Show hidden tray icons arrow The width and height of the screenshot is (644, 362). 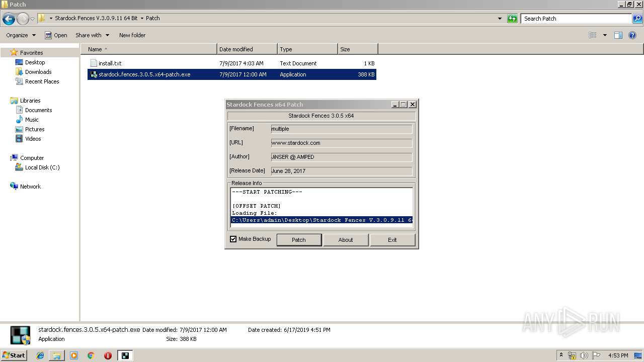[561, 355]
